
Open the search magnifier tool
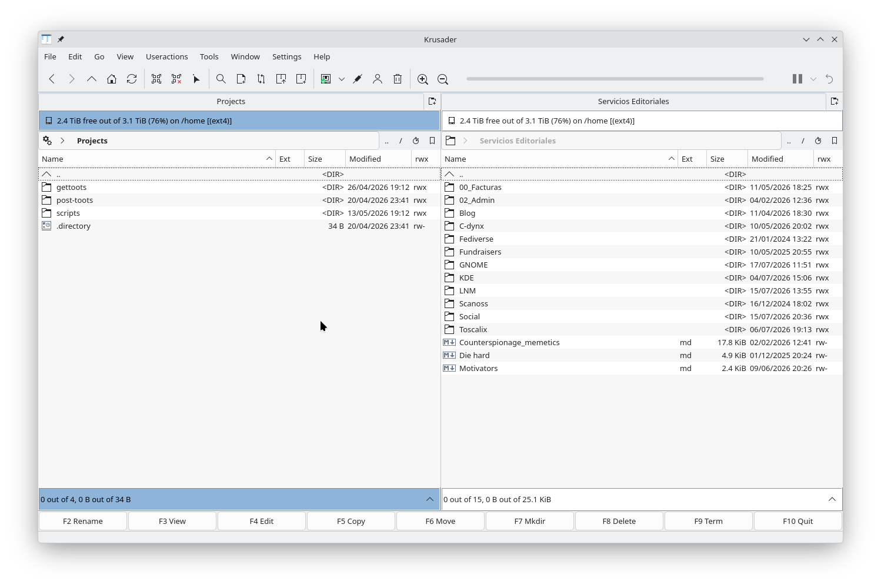(x=221, y=79)
